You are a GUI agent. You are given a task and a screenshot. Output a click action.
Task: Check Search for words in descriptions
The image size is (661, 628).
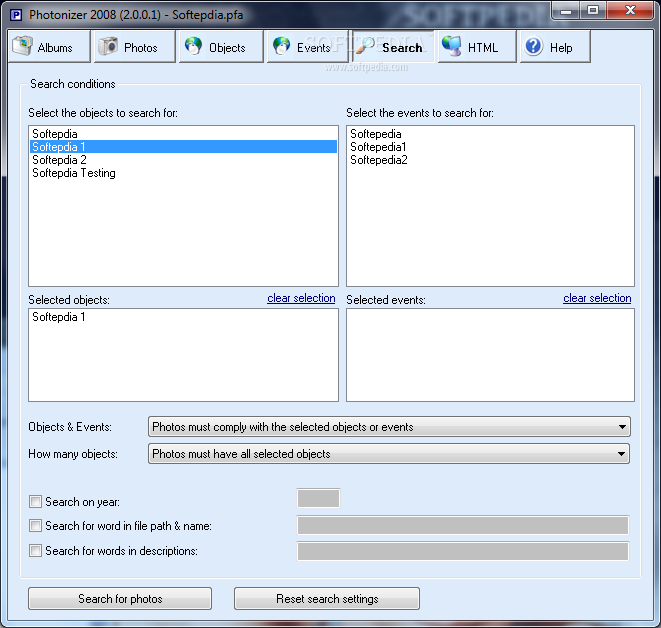coord(35,550)
